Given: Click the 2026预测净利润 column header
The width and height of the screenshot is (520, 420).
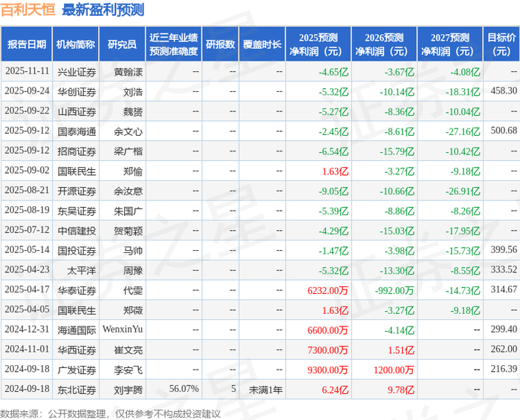Looking at the screenshot, I should (x=384, y=44).
